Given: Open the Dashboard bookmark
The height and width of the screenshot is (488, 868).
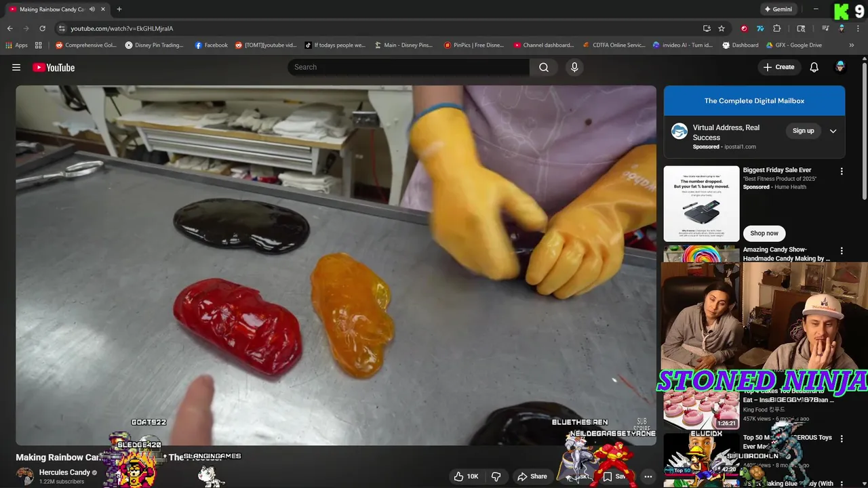Looking at the screenshot, I should [x=741, y=45].
